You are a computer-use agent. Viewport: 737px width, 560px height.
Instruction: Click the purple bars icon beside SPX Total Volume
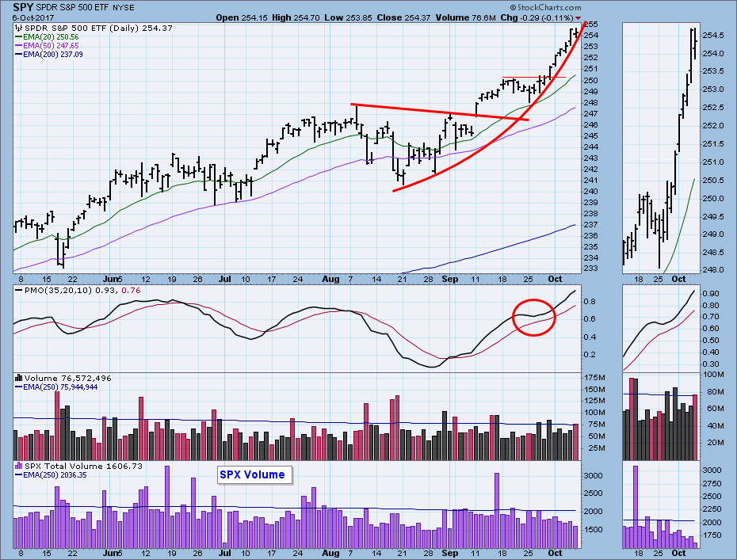click(x=19, y=466)
